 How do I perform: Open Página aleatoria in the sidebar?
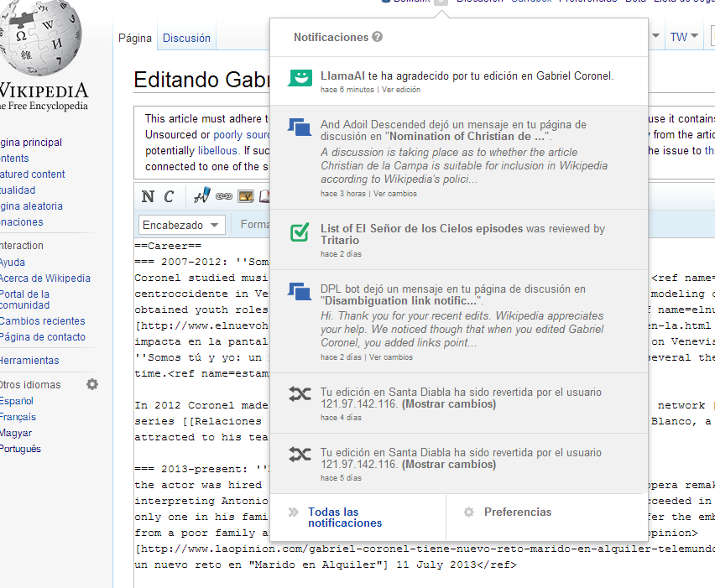[x=31, y=206]
